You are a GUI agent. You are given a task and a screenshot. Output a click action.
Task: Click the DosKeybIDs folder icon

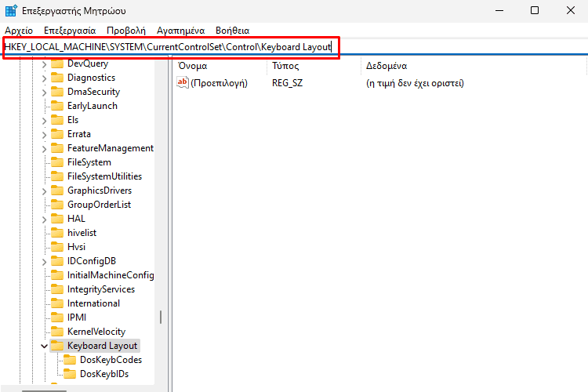(x=70, y=374)
